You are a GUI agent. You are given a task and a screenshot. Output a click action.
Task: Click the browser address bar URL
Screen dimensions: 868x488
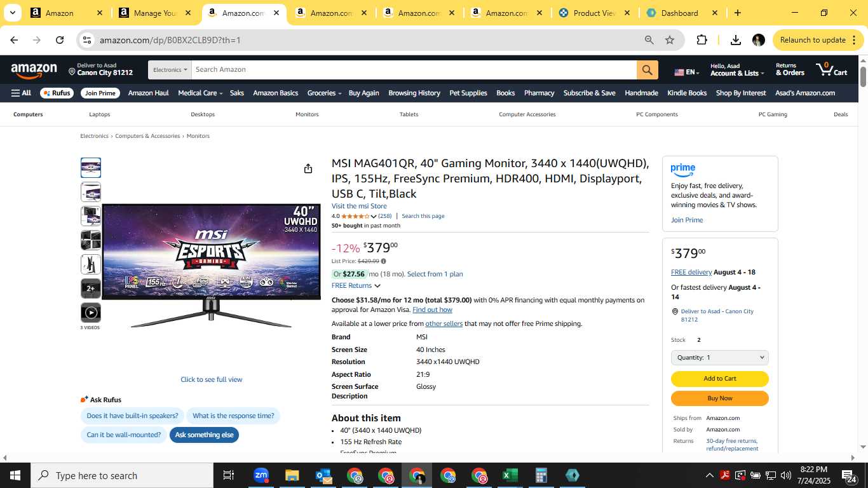pyautogui.click(x=170, y=40)
